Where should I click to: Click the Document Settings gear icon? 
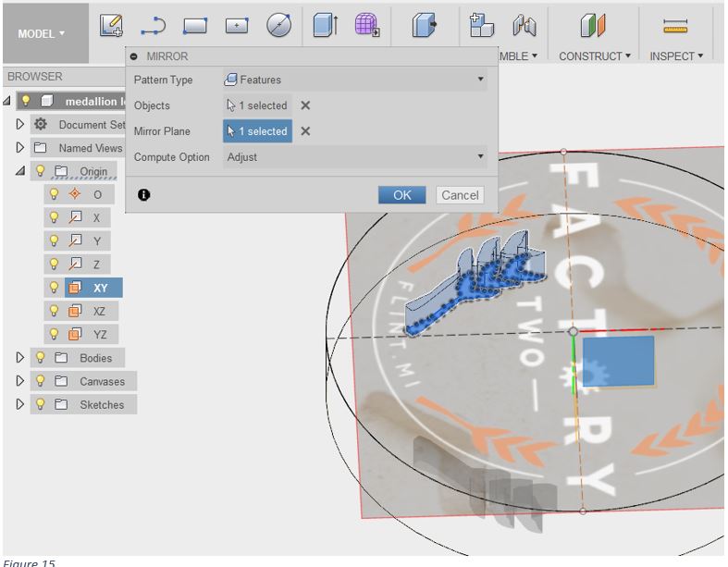tap(41, 124)
